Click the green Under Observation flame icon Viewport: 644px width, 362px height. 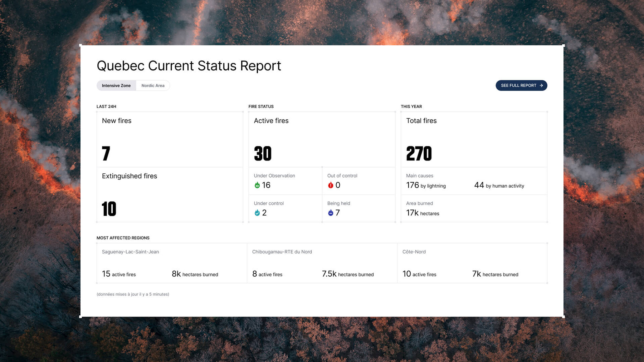pyautogui.click(x=257, y=185)
